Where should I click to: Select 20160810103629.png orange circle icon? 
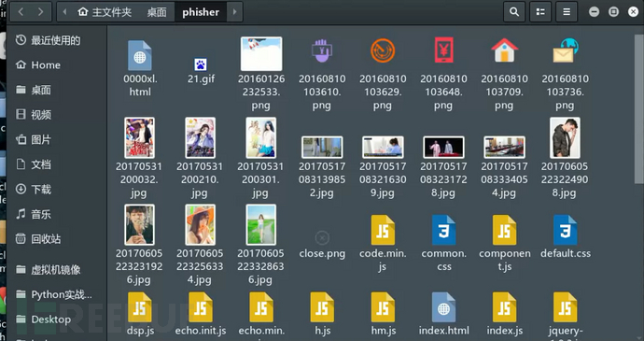(x=383, y=50)
